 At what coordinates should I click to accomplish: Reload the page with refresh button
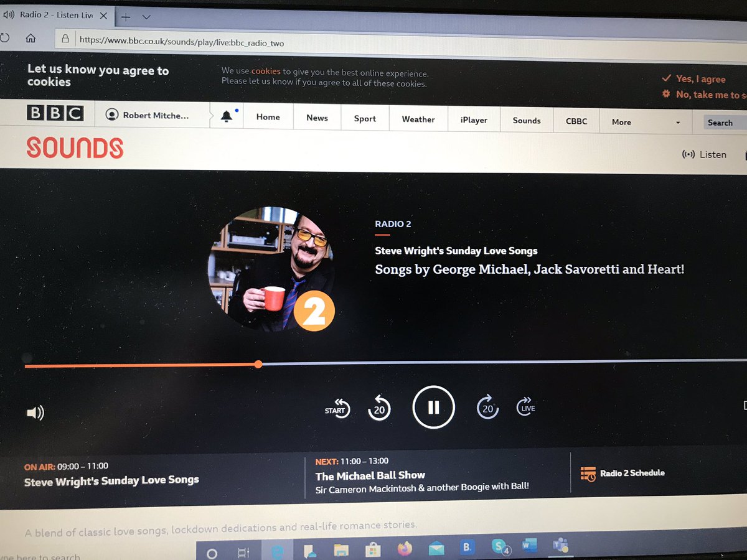click(4, 37)
